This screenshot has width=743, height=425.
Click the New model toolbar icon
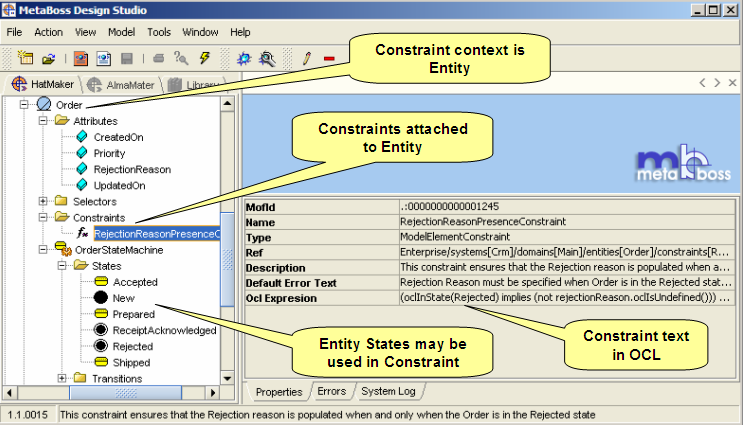(25, 58)
